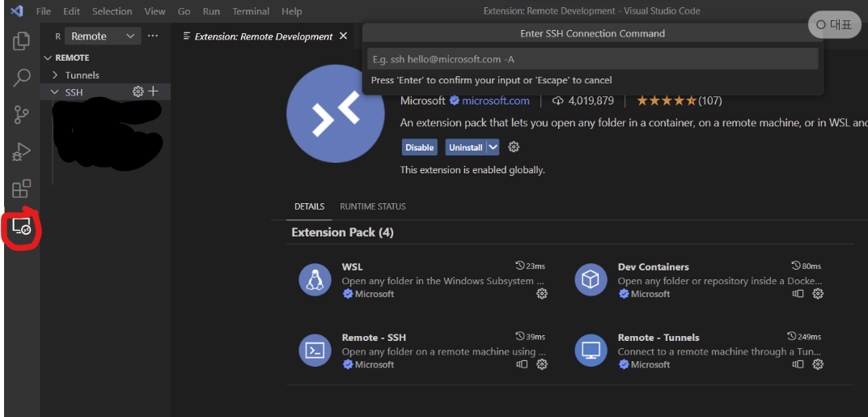Open manage gear for Remote - Tunnels
The width and height of the screenshot is (868, 417).
[x=818, y=364]
